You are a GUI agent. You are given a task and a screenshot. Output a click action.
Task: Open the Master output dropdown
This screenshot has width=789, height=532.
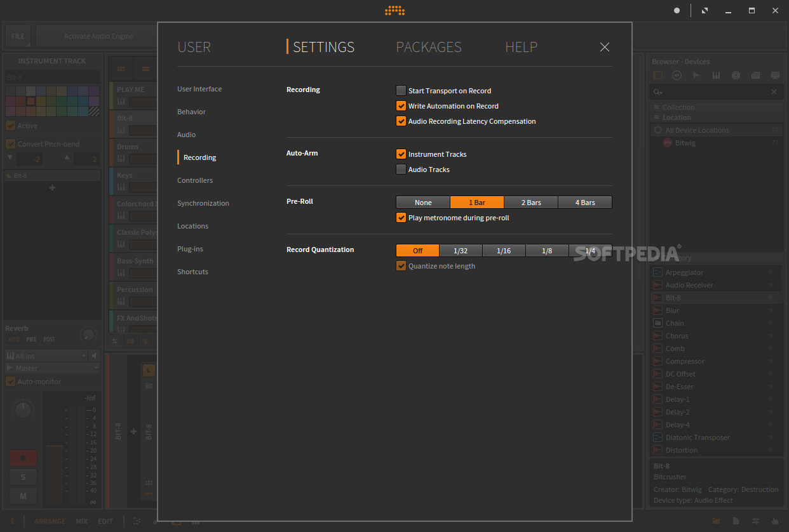coord(52,368)
